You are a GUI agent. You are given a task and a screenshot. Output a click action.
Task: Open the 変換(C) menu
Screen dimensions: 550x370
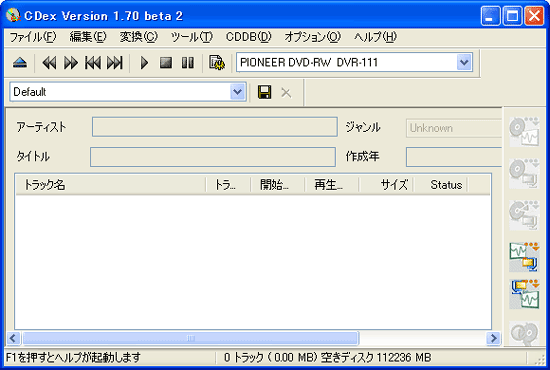139,37
